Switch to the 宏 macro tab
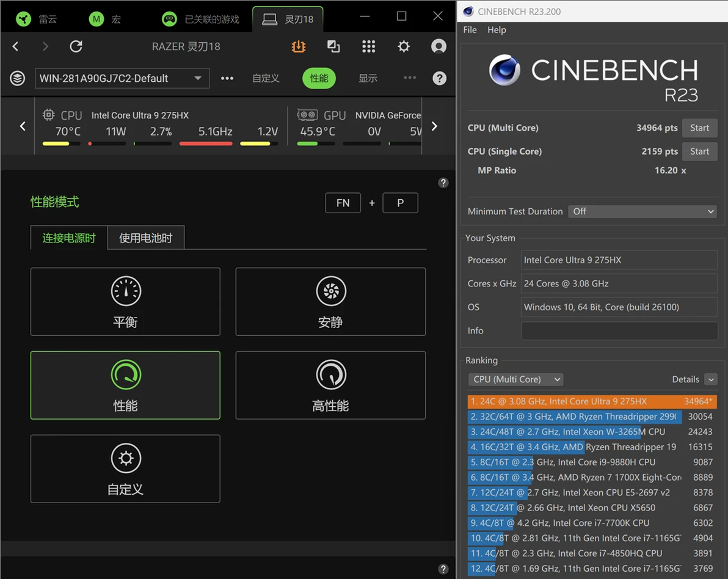The image size is (728, 579). coord(105,19)
